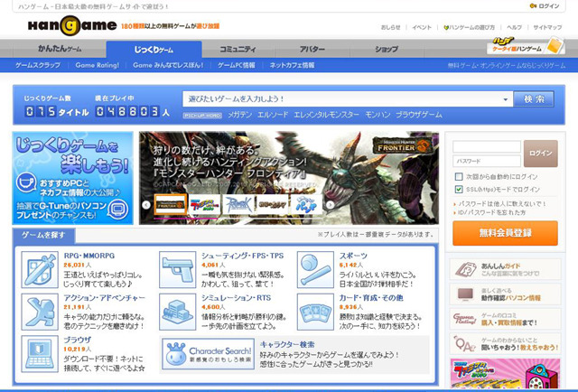Click the お知らせ link in header

(x=391, y=27)
